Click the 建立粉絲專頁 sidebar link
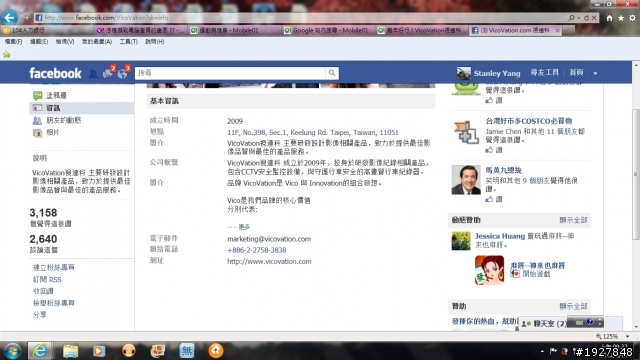 pos(53,267)
